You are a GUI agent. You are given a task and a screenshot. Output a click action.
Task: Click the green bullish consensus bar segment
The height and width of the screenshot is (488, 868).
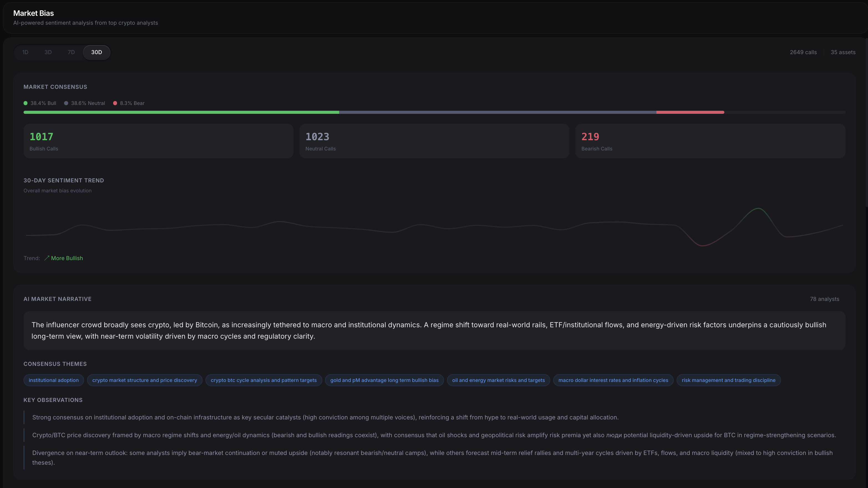[181, 112]
